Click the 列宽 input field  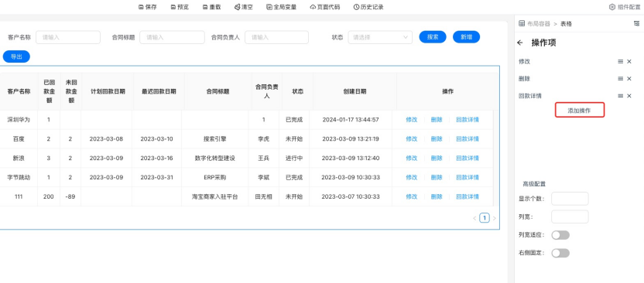coord(570,217)
